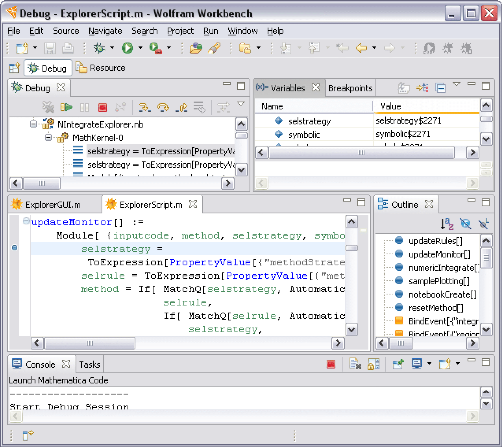The width and height of the screenshot is (503, 448).
Task: Open the Debug launch dropdown arrow
Action: click(112, 48)
